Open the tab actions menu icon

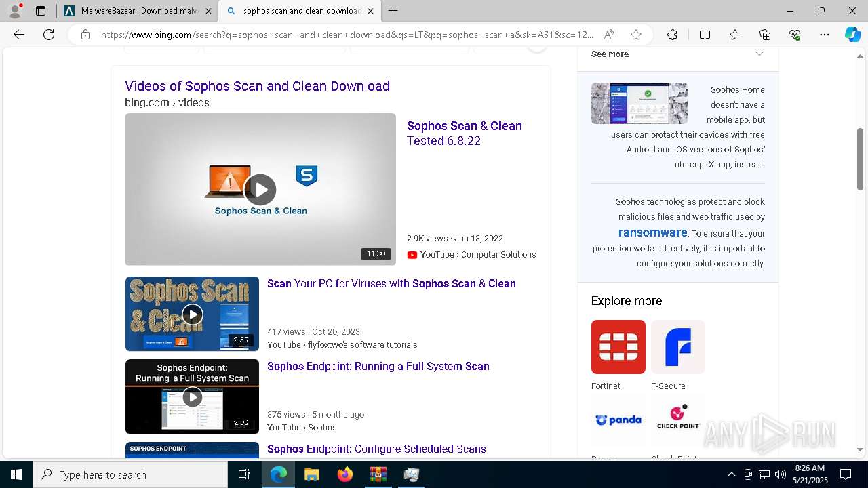(x=41, y=11)
